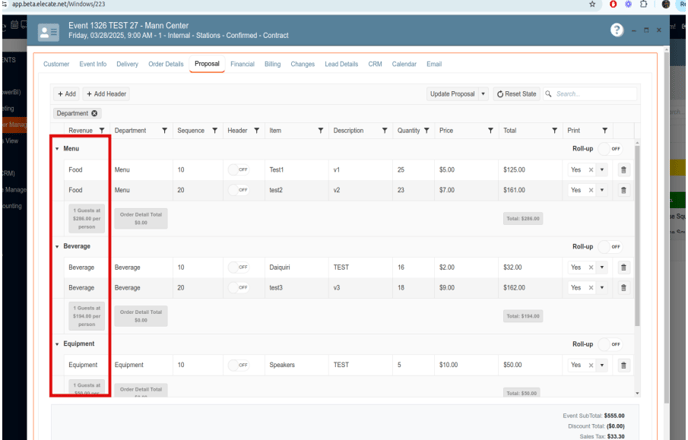The width and height of the screenshot is (688, 440).
Task: Open the Lead Details tab
Action: click(341, 64)
